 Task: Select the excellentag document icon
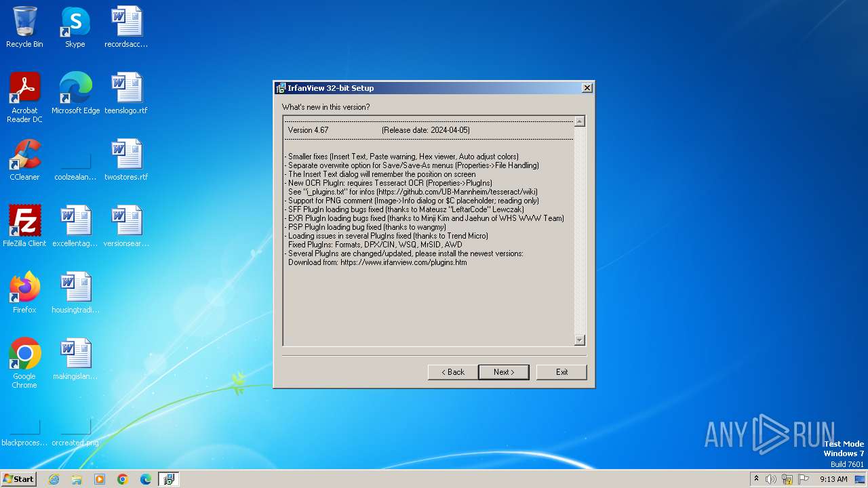point(75,226)
